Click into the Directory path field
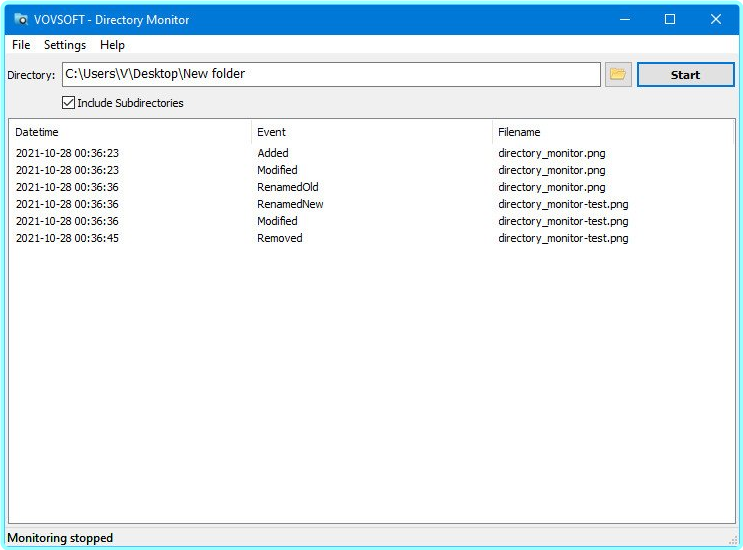The height and width of the screenshot is (550, 743). pos(331,74)
